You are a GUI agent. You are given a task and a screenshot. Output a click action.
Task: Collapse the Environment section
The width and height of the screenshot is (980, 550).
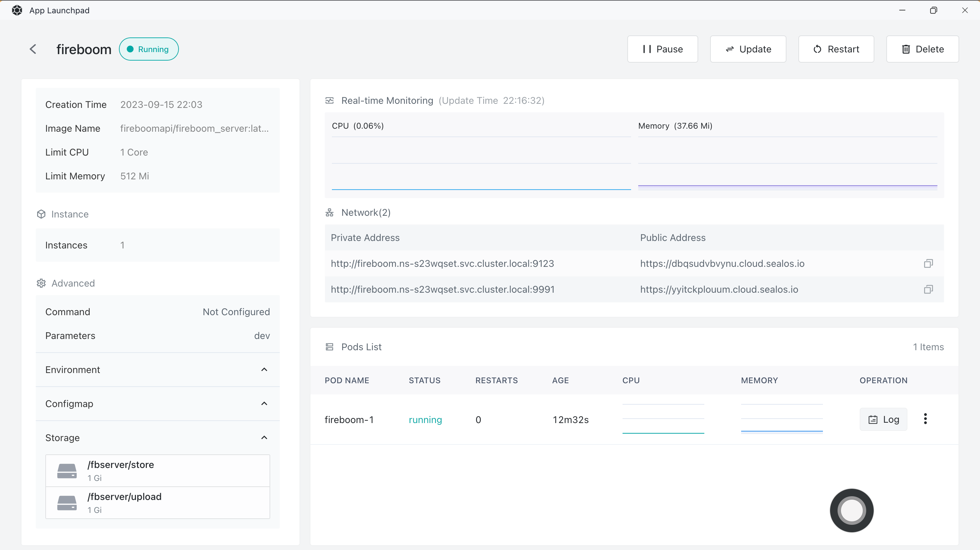point(264,370)
